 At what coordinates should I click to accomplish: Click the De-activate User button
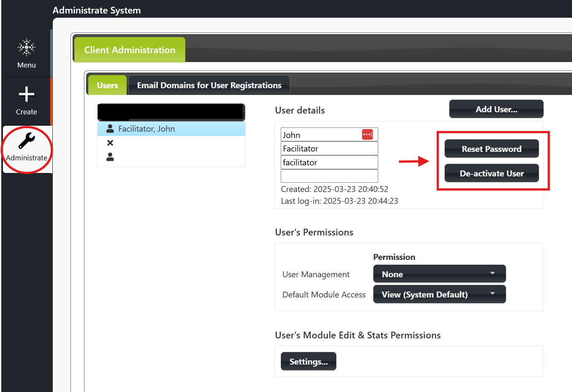click(x=491, y=173)
